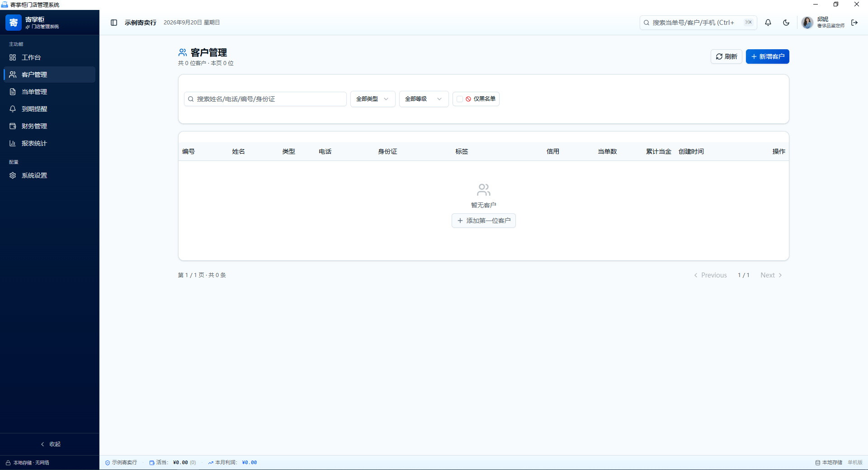The width and height of the screenshot is (868, 470).
Task: Expand the 全部等级 dropdown
Action: coord(424,99)
